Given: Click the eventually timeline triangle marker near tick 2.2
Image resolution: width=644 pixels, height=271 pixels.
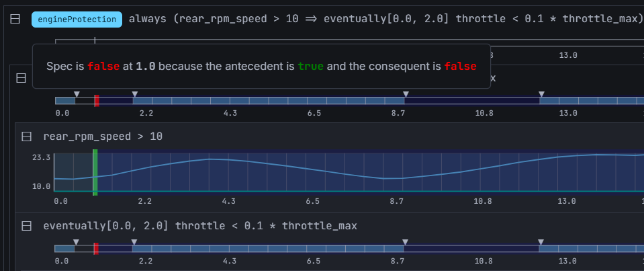Looking at the screenshot, I should [x=134, y=242].
